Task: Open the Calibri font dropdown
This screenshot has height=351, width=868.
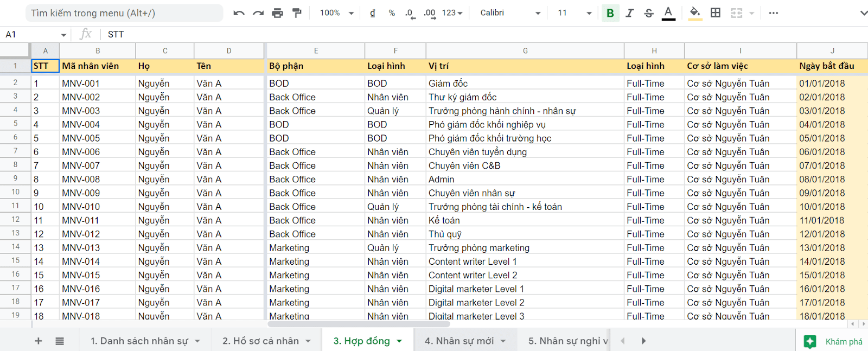Action: pyautogui.click(x=510, y=13)
